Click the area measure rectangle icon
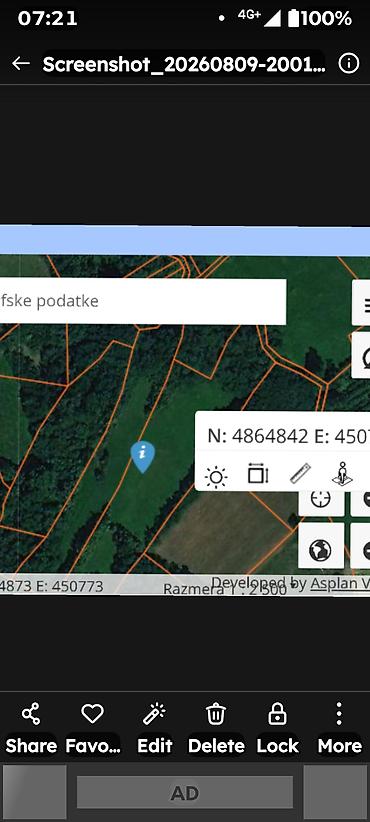 258,474
